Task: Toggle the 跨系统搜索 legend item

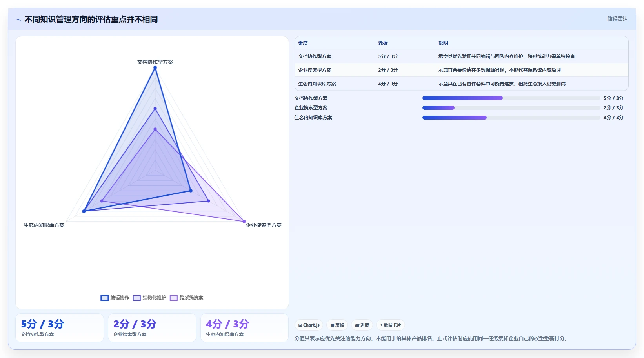Action: (187, 298)
